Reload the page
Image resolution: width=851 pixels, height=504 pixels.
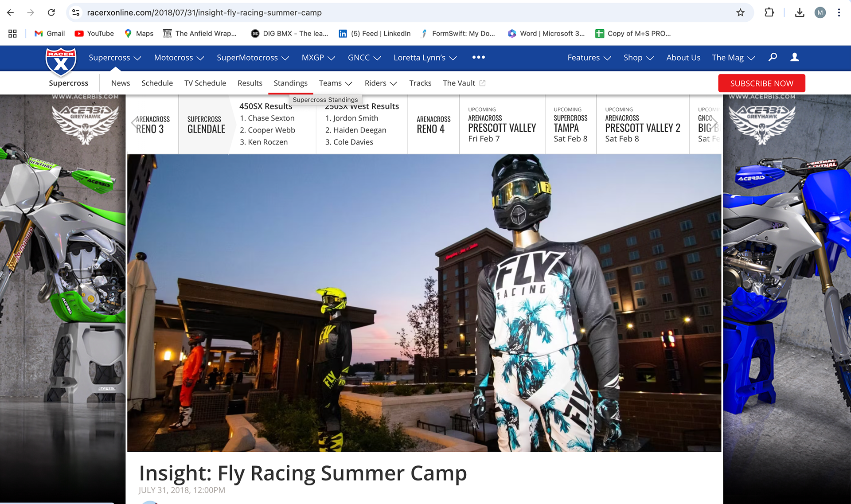tap(51, 12)
